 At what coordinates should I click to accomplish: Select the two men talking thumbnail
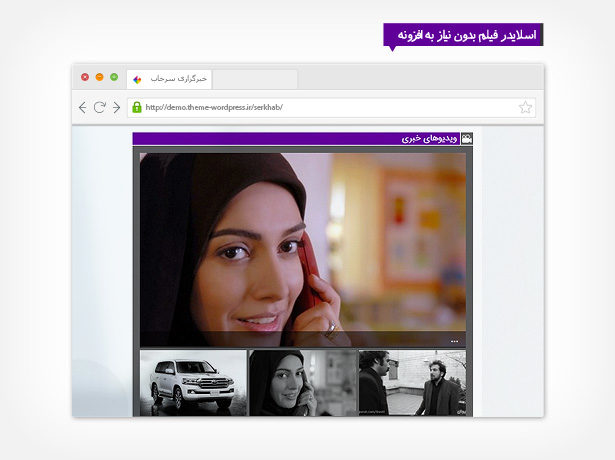click(x=412, y=382)
